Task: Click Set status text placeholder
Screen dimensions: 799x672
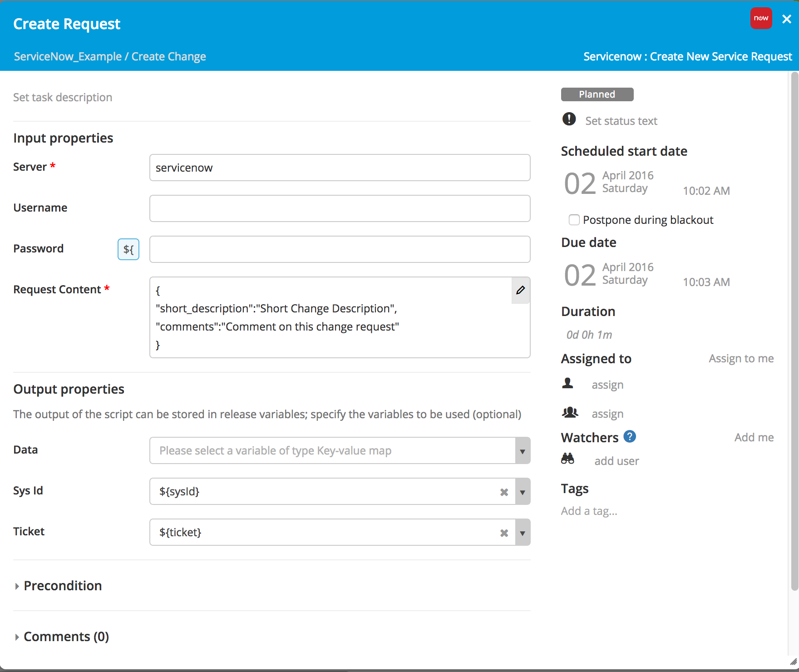Action: [x=621, y=121]
